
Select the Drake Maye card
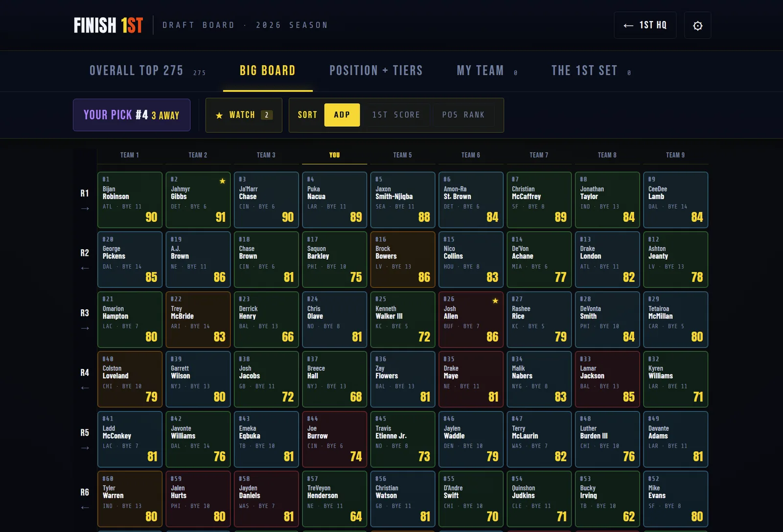[471, 379]
